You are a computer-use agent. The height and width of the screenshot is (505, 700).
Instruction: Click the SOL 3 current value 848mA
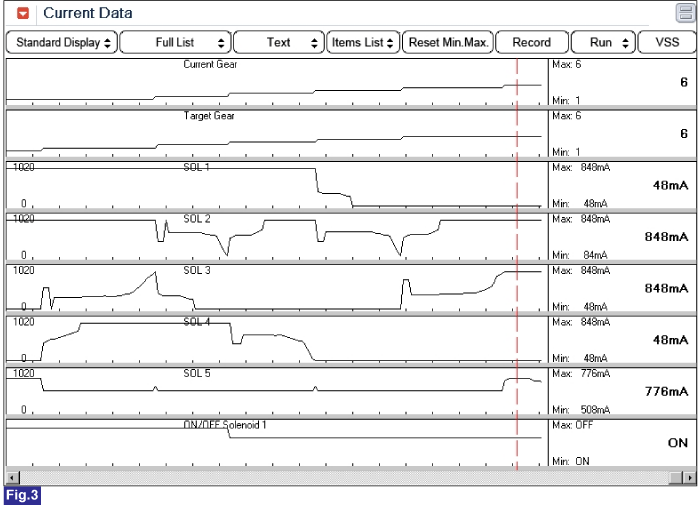666,288
